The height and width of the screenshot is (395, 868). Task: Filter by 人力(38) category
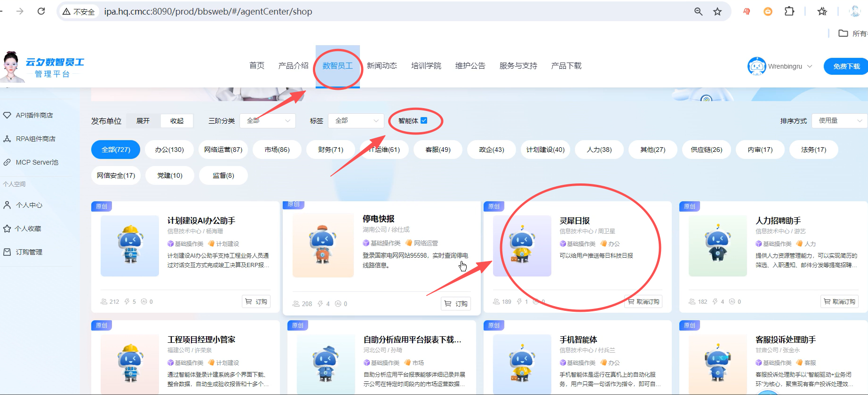click(599, 150)
